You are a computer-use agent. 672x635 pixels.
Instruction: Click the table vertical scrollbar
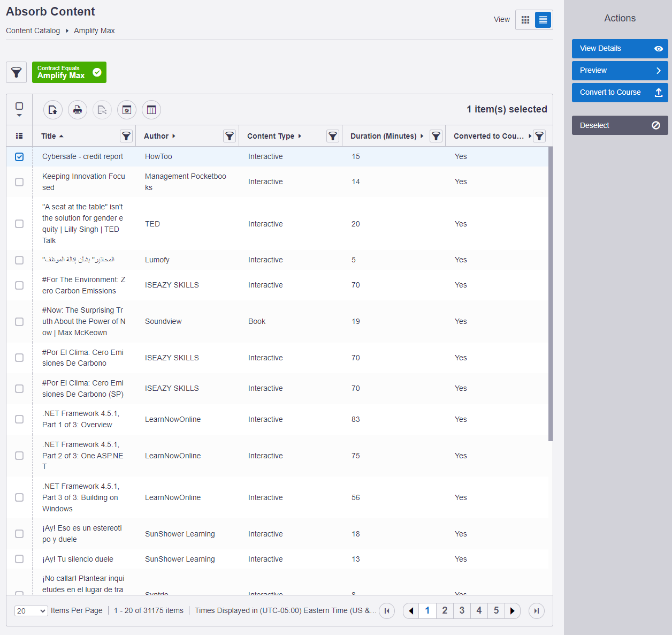[551, 294]
